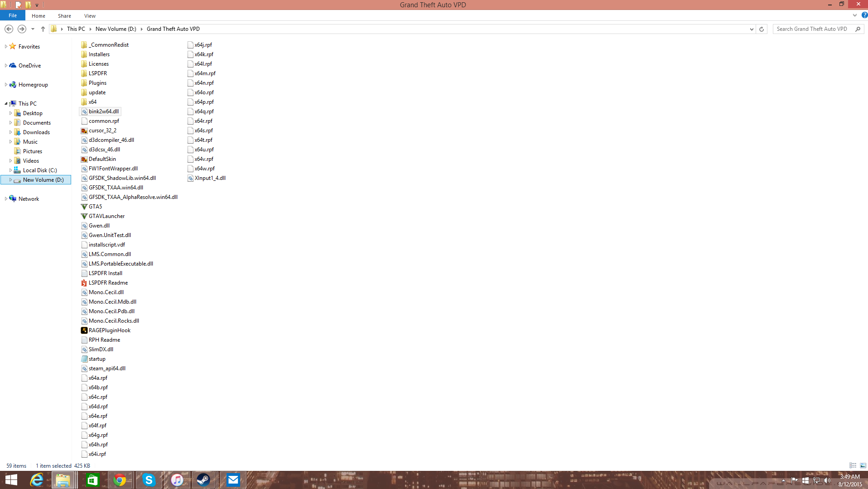This screenshot has height=489, width=868.
Task: Select the file GFSDK_TXAA_AlphaResolve.win64.dll
Action: coord(129,197)
